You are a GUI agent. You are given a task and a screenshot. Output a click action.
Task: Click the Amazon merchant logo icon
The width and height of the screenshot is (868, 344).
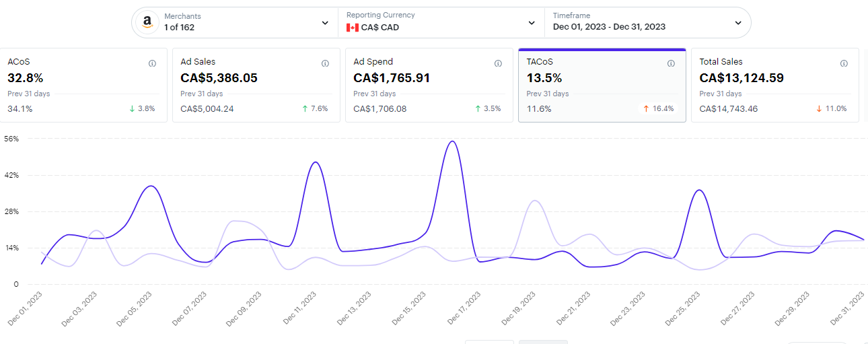(x=147, y=22)
